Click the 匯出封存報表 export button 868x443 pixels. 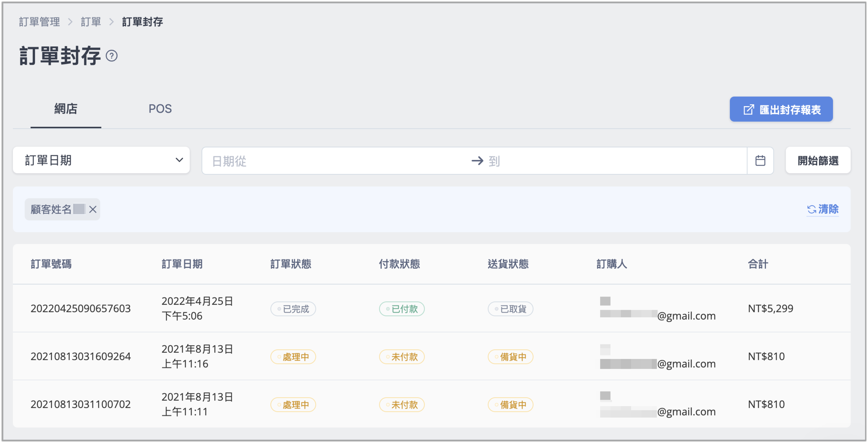click(x=781, y=109)
